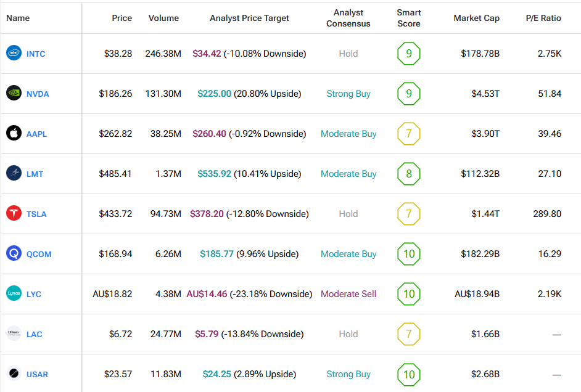Sort by the Market Cap header
The width and height of the screenshot is (581, 392).
pyautogui.click(x=476, y=18)
